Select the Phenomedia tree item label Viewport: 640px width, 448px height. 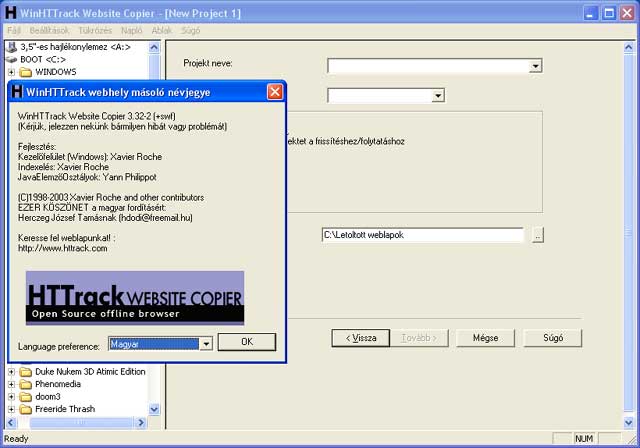58,384
